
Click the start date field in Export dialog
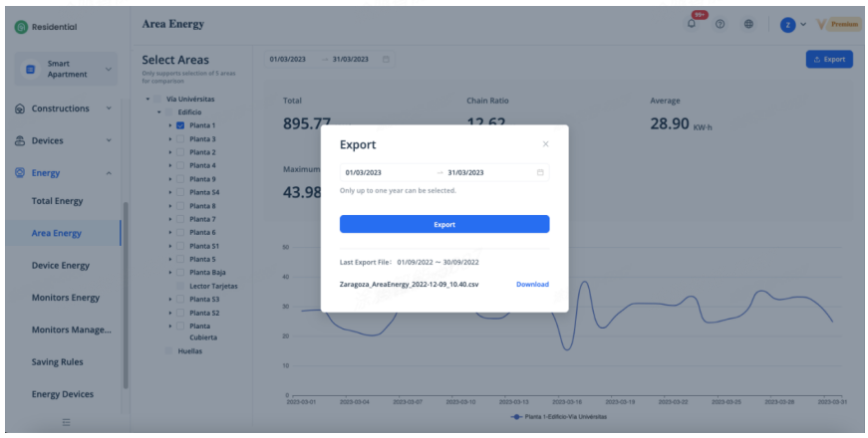coord(384,172)
